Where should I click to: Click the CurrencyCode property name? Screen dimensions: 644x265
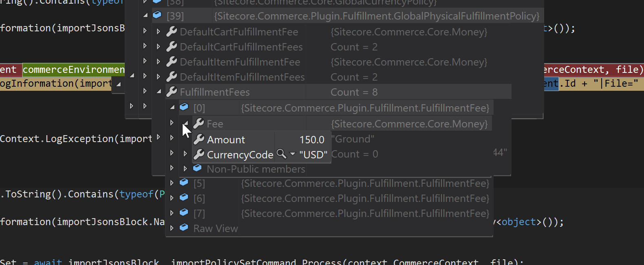coord(240,155)
